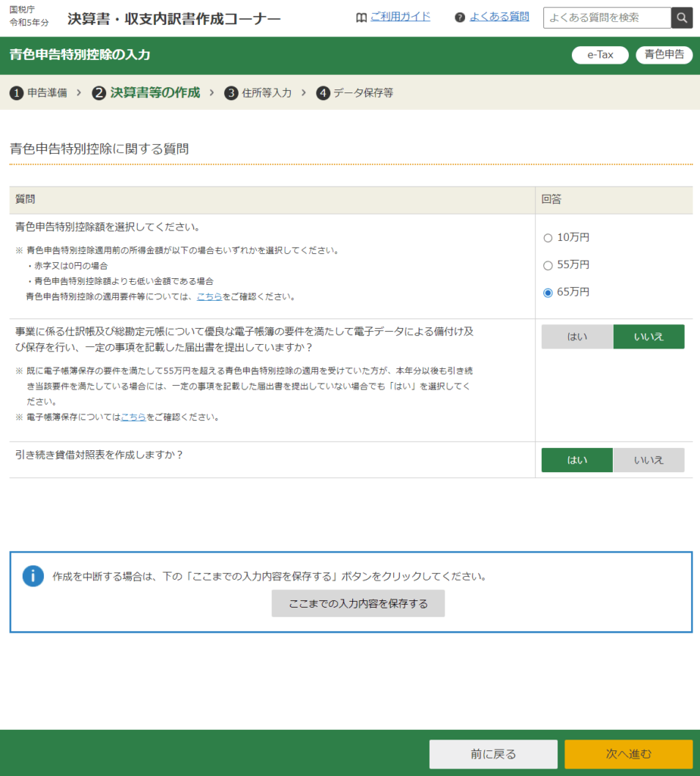Click step 3 住所等入力 number icon
Image resolution: width=700 pixels, height=776 pixels.
click(x=231, y=93)
